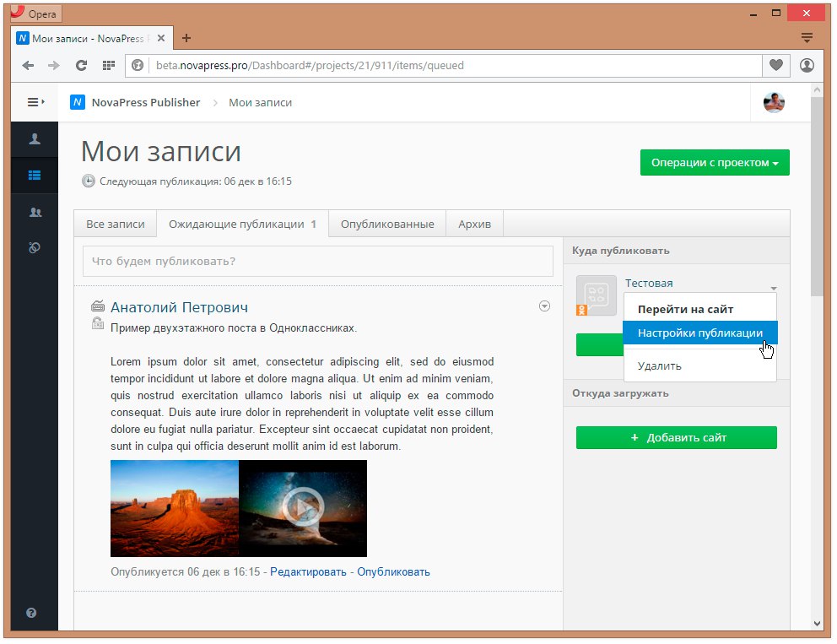
Task: Click the 'Опубликовать' link
Action: (x=393, y=572)
